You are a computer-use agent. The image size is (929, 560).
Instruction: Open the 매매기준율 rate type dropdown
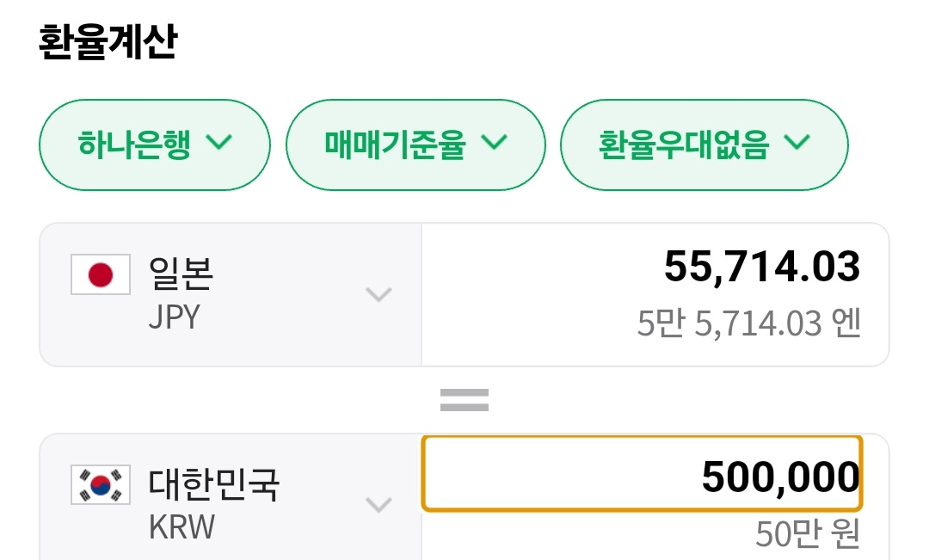point(415,145)
